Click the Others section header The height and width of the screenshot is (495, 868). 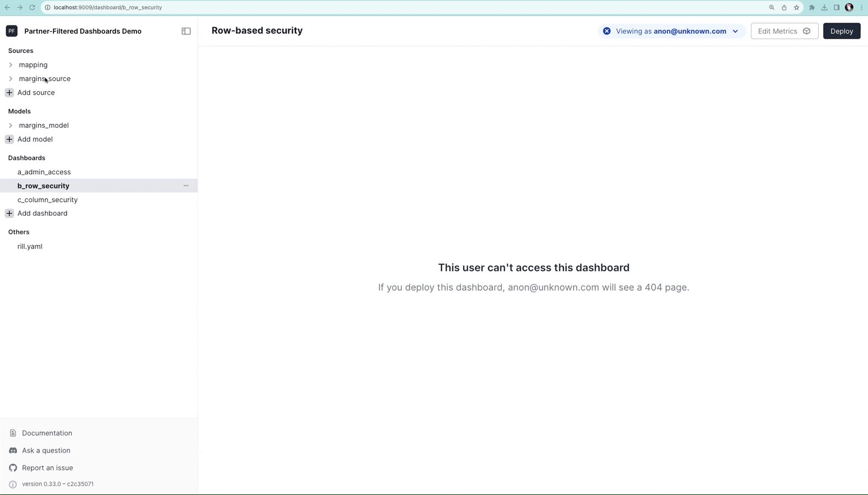[x=19, y=232]
